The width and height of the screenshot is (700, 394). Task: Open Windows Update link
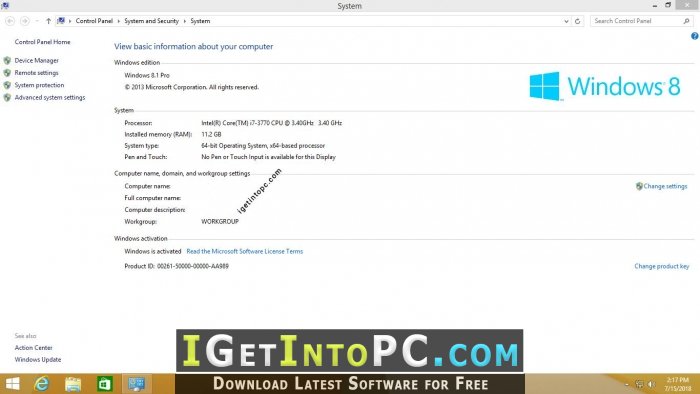pyautogui.click(x=38, y=360)
